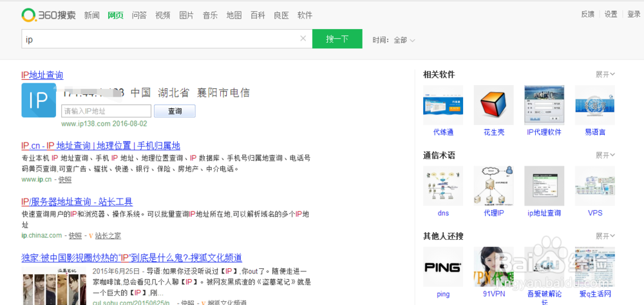
Task: Open 快照 for ip.chinaz.com result
Action: click(75, 235)
